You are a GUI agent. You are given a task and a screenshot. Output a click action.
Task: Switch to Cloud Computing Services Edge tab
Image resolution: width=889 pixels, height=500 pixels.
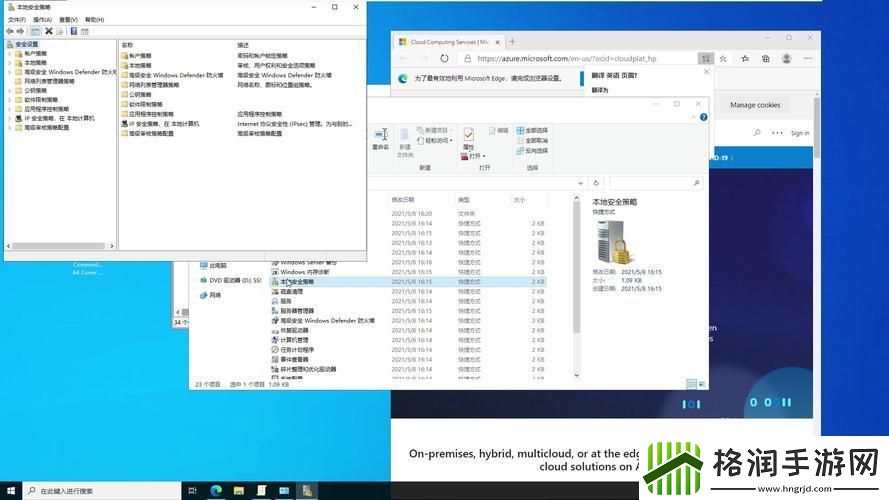[x=449, y=42]
